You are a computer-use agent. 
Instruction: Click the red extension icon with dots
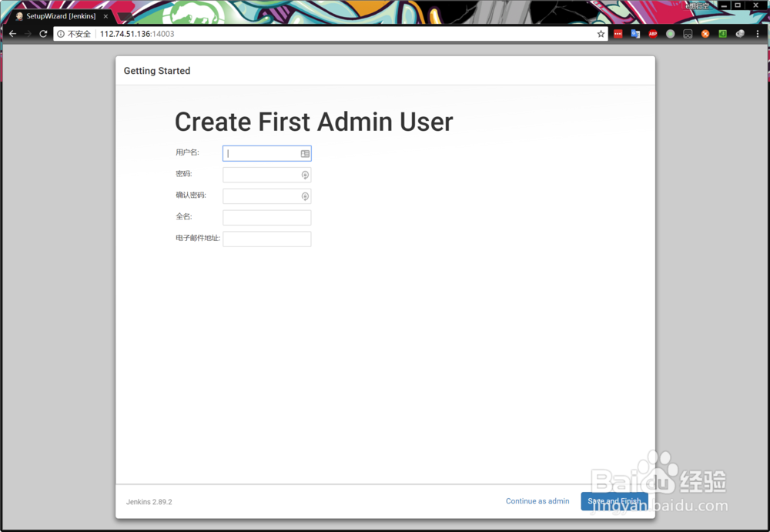(x=618, y=34)
